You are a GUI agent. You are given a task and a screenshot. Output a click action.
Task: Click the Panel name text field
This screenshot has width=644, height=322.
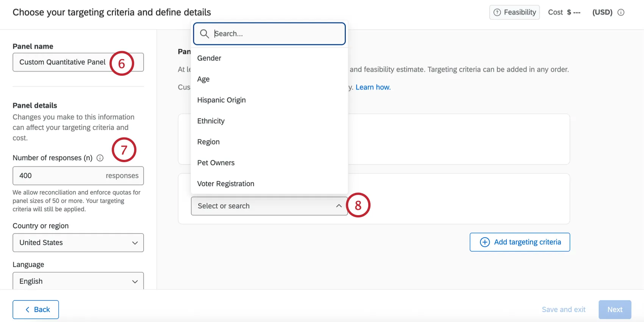point(63,62)
